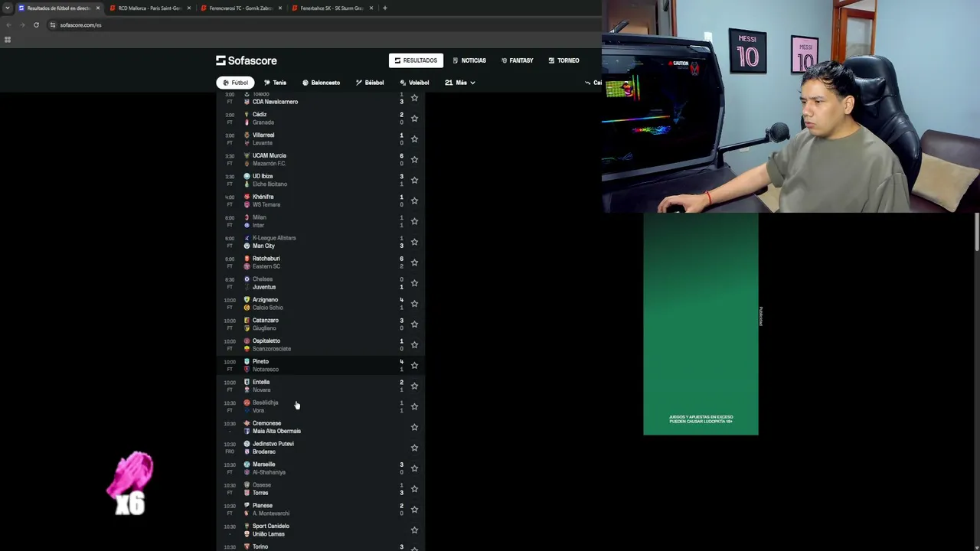The image size is (980, 551).
Task: Favorite the Catanzaro vs Giugliano match
Action: [x=414, y=324]
